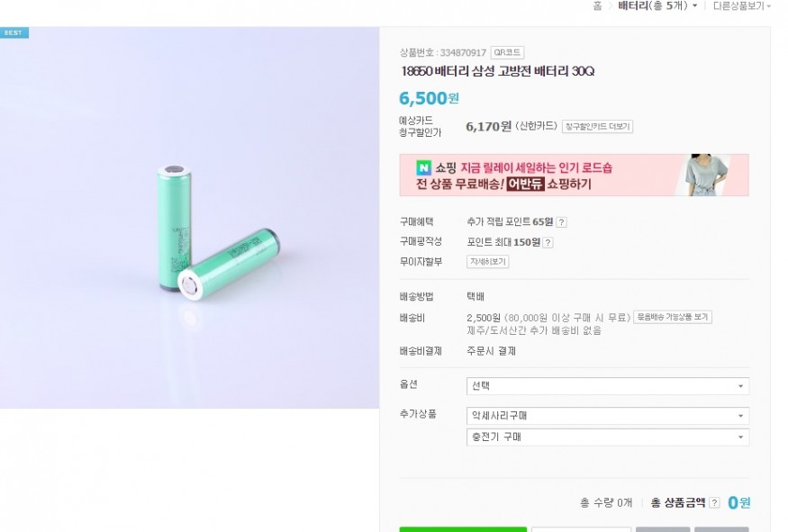788x532 pixels.
Task: Open the 자세히보기 button for 무이자할부
Action: [x=487, y=262]
